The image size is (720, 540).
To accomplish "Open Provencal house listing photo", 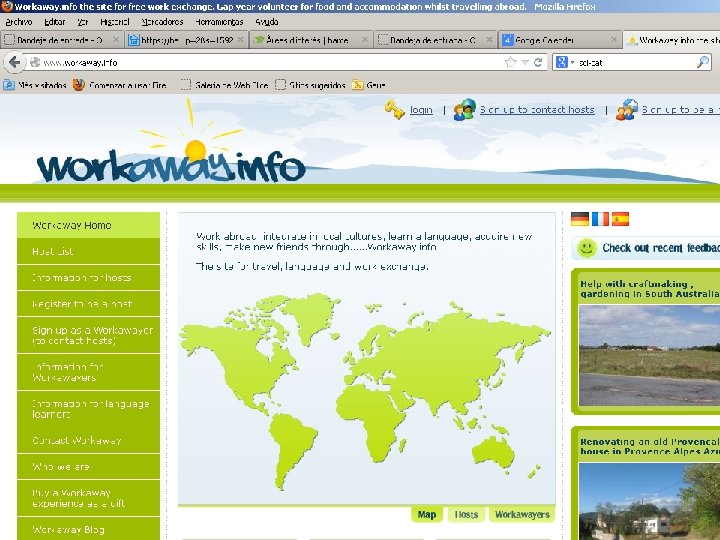I will [649, 501].
